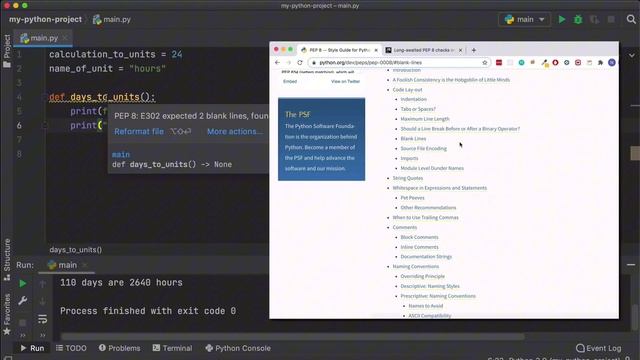640x360 pixels.
Task: Bookmark the page with the star icon
Action: coord(485,62)
